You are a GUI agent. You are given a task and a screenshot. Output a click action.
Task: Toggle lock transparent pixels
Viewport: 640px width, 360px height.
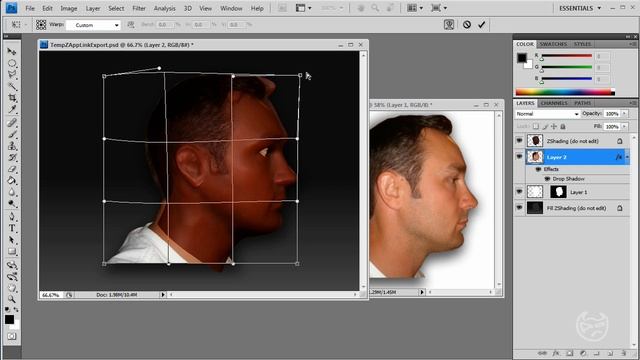(536, 127)
